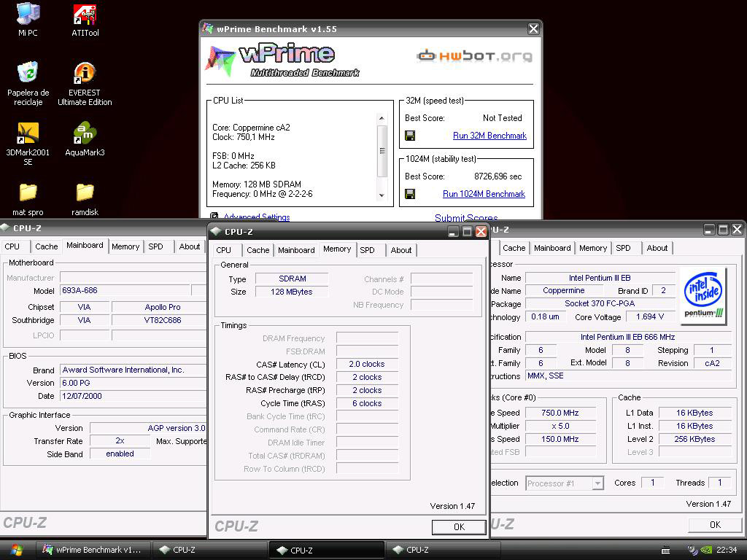The height and width of the screenshot is (560, 747).
Task: Open the ramdisk folder
Action: pyautogui.click(x=85, y=200)
